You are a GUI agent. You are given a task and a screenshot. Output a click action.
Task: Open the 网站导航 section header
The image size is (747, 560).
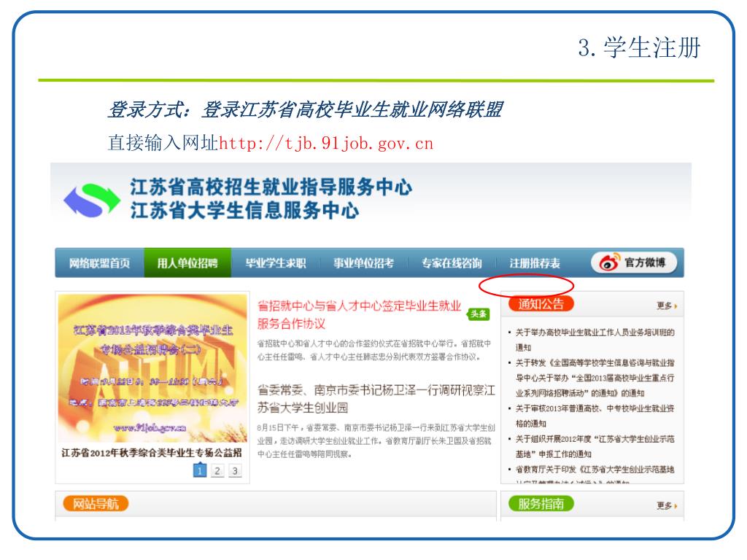point(96,503)
